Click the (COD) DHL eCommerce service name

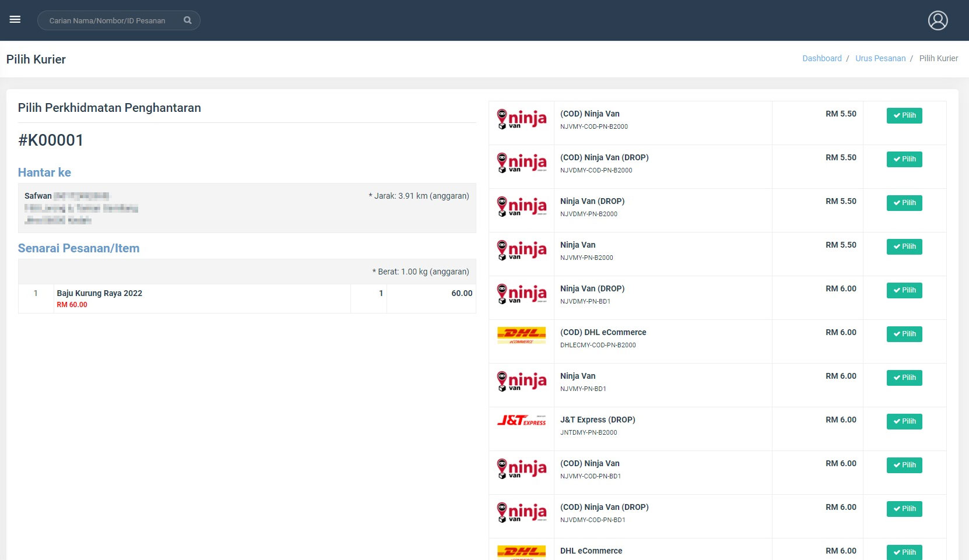(603, 332)
